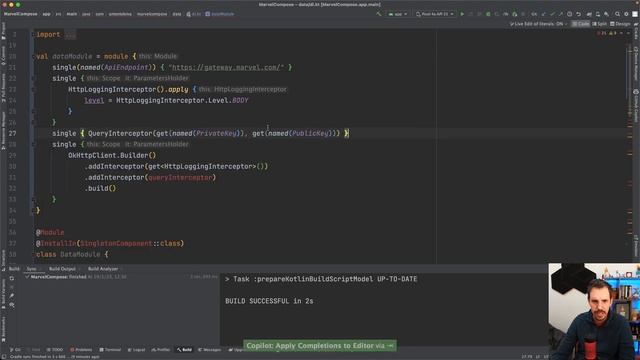Switch editor to Split view

[600, 24]
